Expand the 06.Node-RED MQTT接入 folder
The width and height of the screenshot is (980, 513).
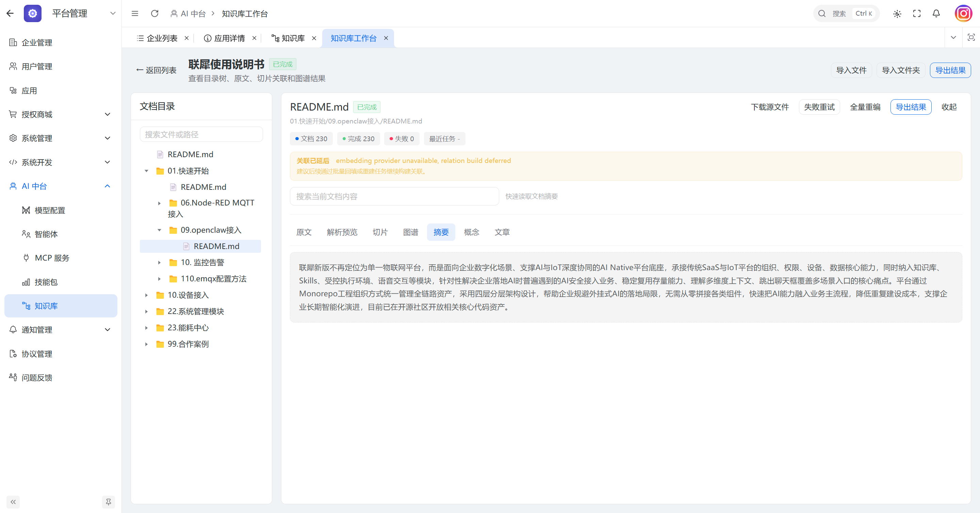159,203
